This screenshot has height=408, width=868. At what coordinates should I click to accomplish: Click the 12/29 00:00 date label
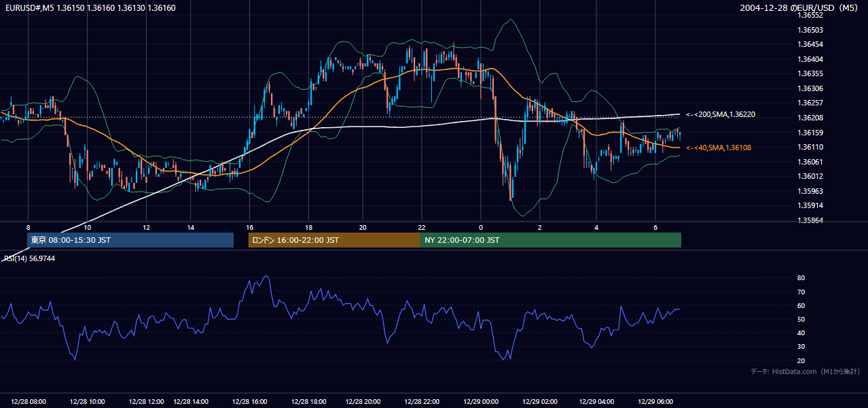coord(480,401)
